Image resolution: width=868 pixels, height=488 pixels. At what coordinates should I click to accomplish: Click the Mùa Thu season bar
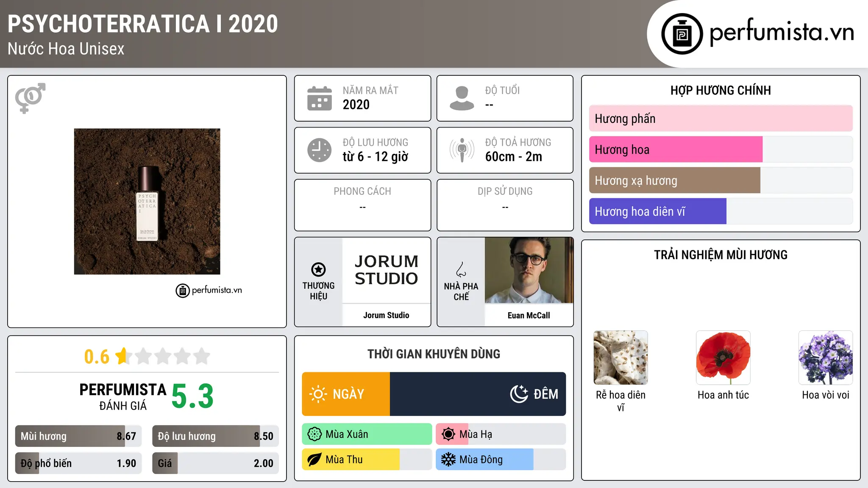coord(367,460)
